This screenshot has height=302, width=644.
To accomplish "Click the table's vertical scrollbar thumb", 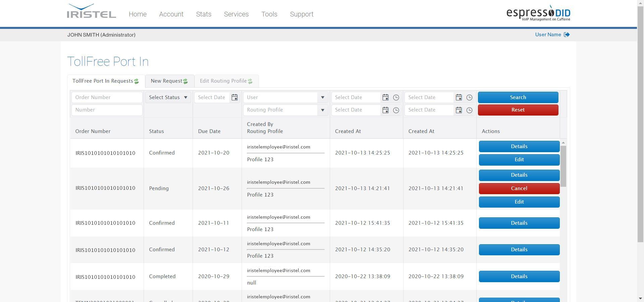I will pyautogui.click(x=563, y=166).
